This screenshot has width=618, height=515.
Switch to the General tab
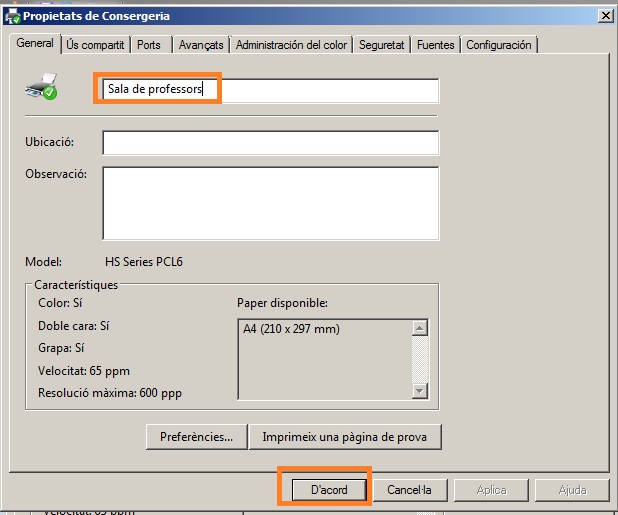pyautogui.click(x=35, y=43)
